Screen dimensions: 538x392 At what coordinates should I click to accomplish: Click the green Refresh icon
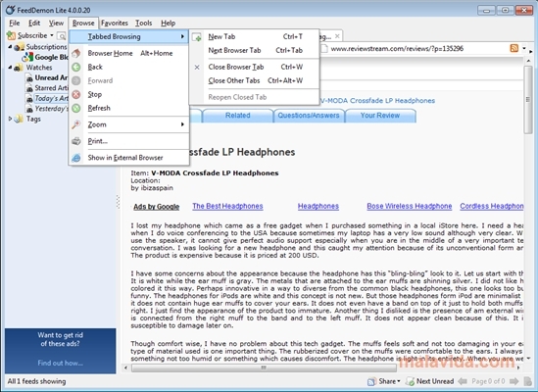pos(76,108)
